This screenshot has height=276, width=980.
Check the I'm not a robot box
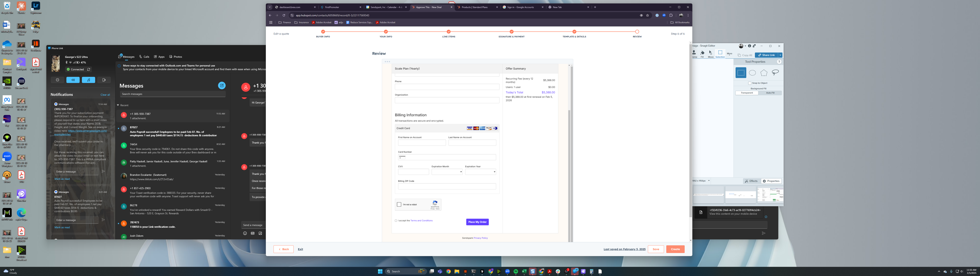pyautogui.click(x=399, y=205)
